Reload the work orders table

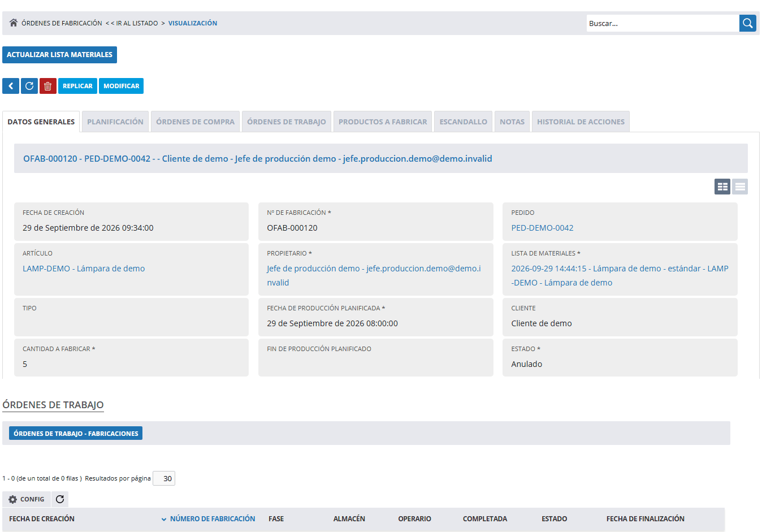pyautogui.click(x=60, y=499)
